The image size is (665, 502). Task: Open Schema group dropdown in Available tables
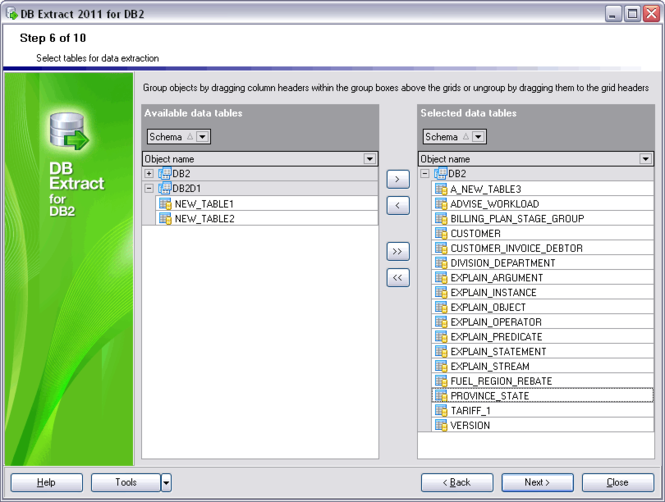point(202,137)
